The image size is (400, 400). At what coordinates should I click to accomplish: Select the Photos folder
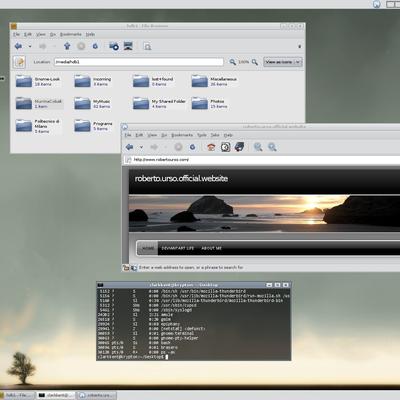pyautogui.click(x=209, y=103)
